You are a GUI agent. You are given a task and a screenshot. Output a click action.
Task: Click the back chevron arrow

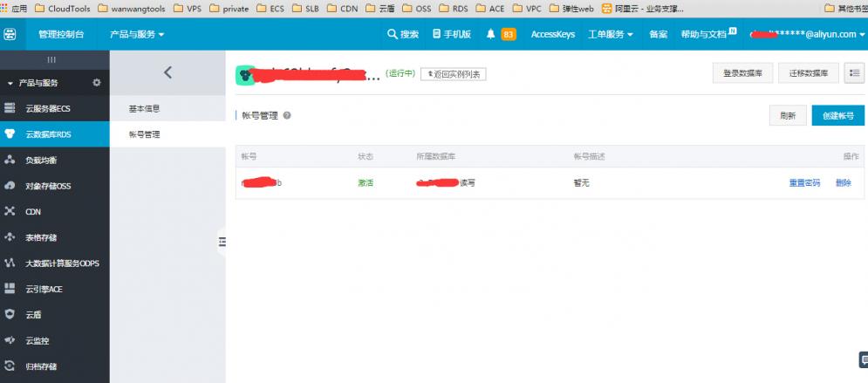pos(167,72)
